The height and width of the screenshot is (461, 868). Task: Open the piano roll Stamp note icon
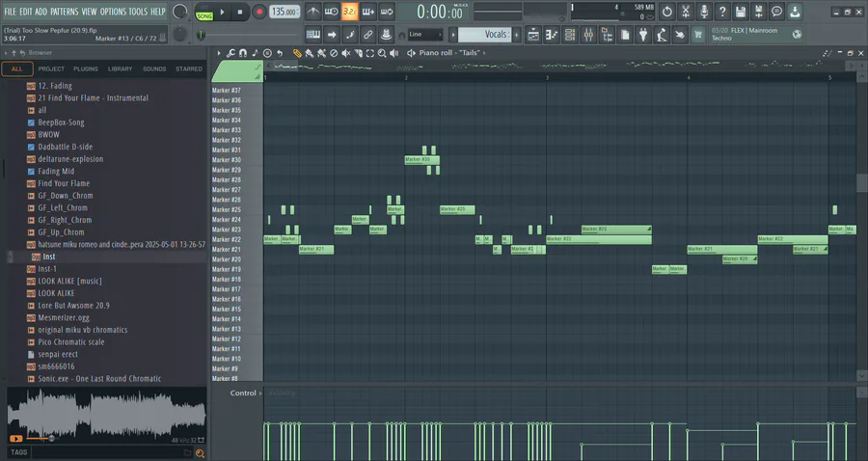pos(255,53)
